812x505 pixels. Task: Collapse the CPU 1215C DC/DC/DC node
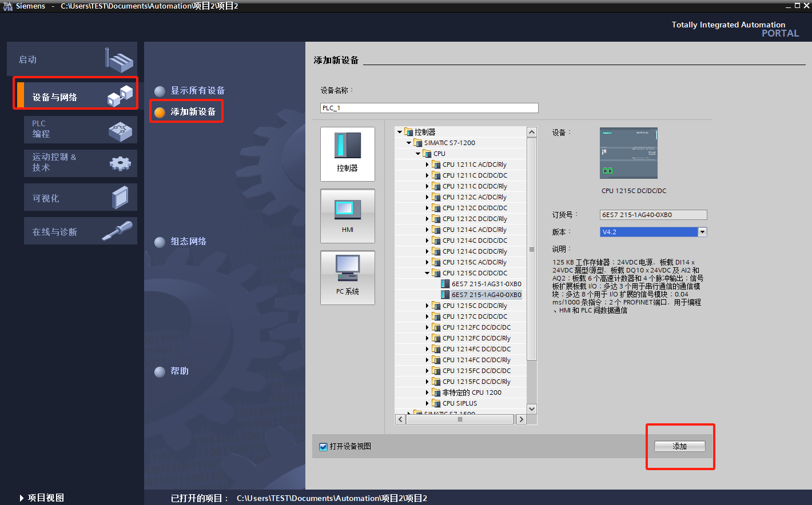[427, 273]
